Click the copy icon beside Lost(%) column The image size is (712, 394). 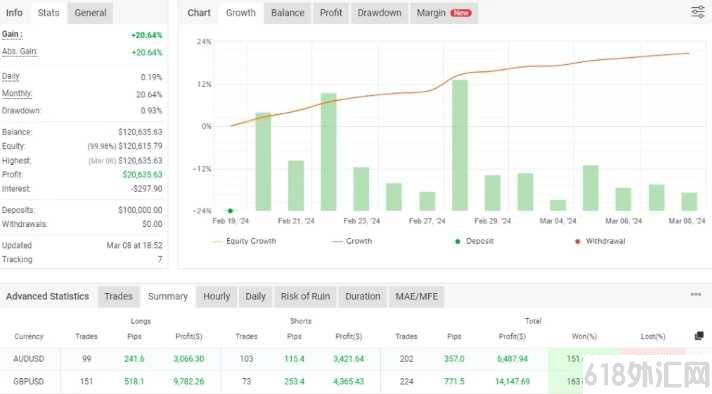(x=699, y=336)
